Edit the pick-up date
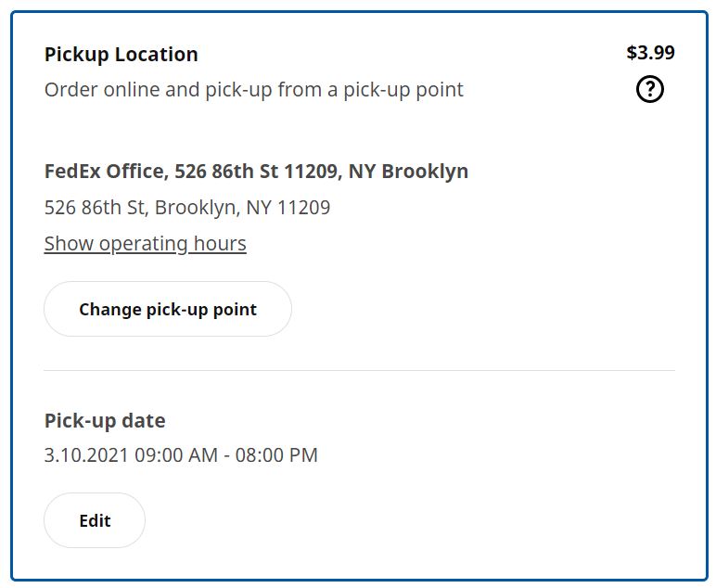The height and width of the screenshot is (588, 716). [x=95, y=520]
